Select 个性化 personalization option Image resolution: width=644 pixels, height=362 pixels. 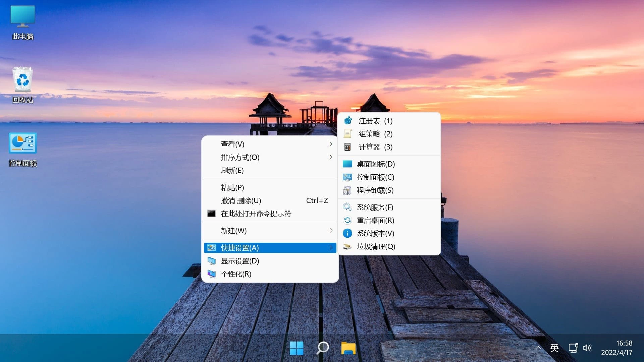(237, 274)
